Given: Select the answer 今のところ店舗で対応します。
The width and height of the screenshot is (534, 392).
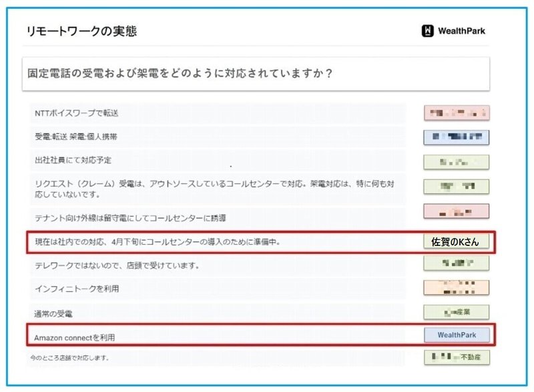Looking at the screenshot, I should click(69, 358).
